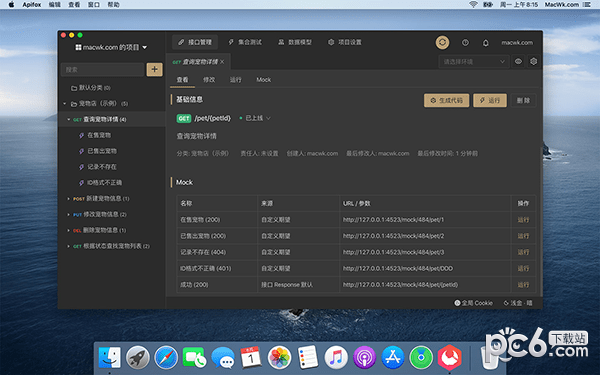The image size is (600, 375).
Task: Click the 生成代码 button
Action: click(x=447, y=100)
